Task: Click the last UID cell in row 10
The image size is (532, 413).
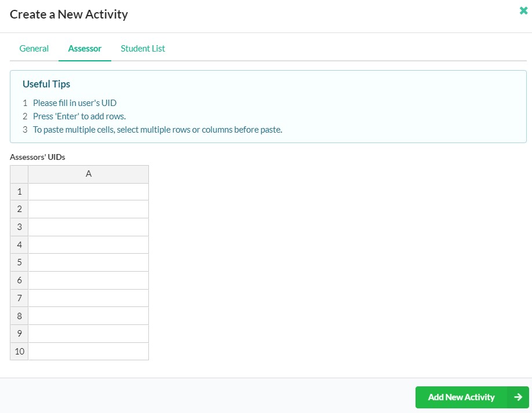Action: point(88,351)
